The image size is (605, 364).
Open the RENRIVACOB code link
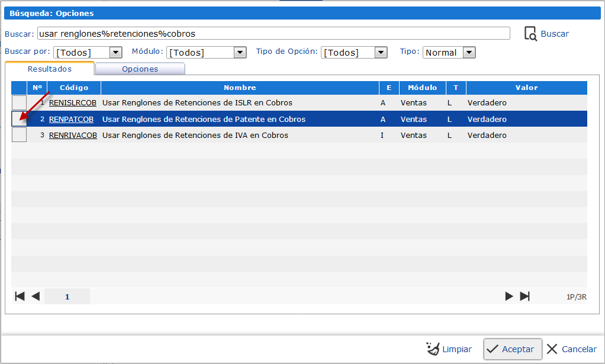coord(73,136)
